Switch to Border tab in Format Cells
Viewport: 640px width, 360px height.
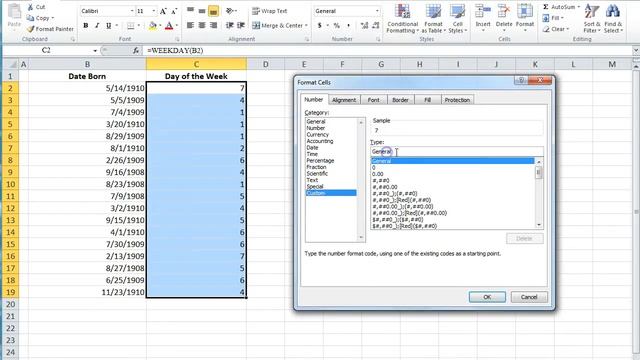pyautogui.click(x=400, y=100)
